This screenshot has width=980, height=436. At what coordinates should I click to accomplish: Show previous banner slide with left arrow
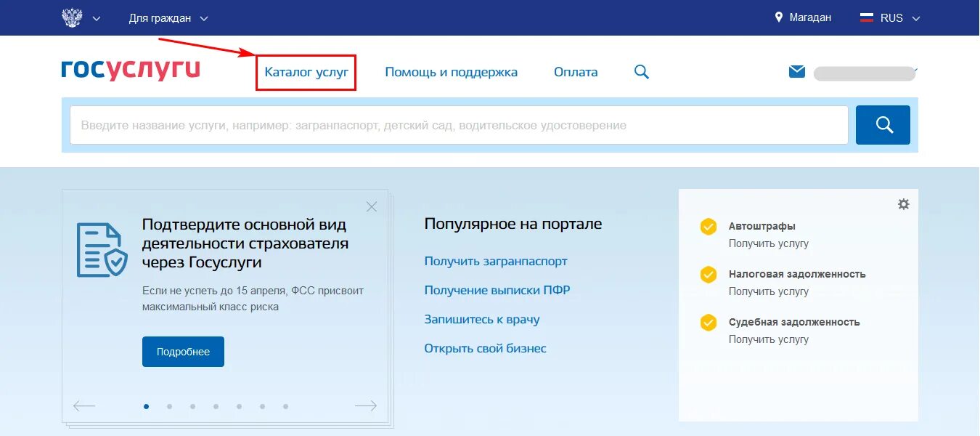point(84,405)
